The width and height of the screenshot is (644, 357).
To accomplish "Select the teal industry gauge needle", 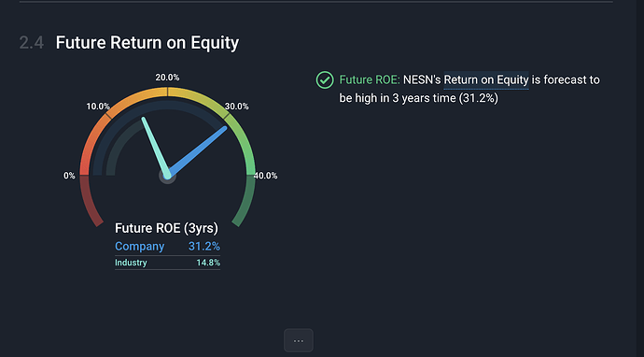I will pyautogui.click(x=155, y=148).
